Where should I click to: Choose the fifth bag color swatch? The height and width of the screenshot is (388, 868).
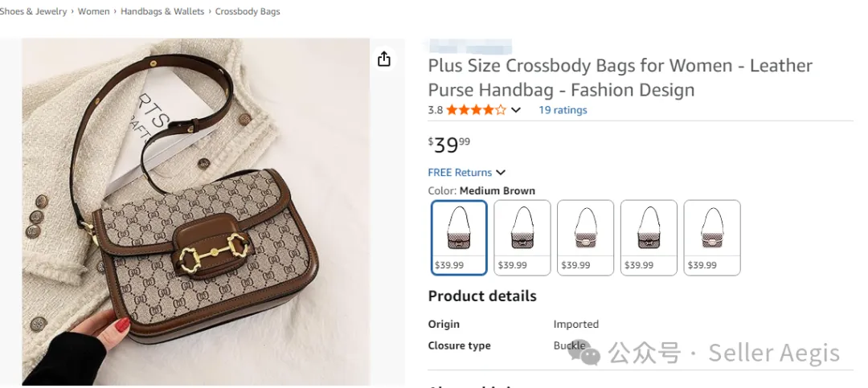tap(712, 238)
